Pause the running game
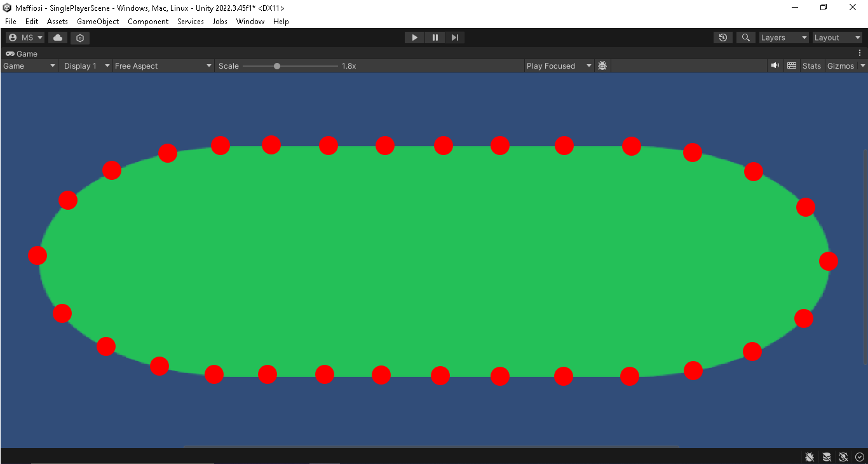Viewport: 868px width, 464px height. 435,37
